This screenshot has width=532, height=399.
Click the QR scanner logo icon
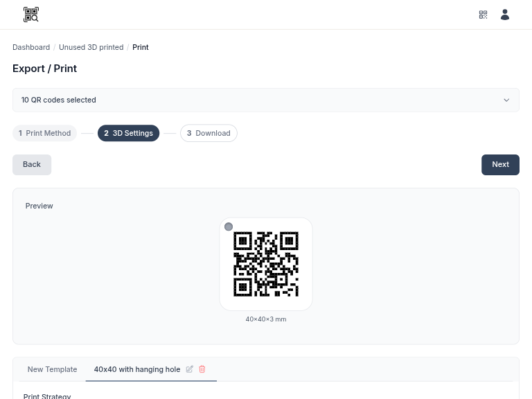coord(31,15)
